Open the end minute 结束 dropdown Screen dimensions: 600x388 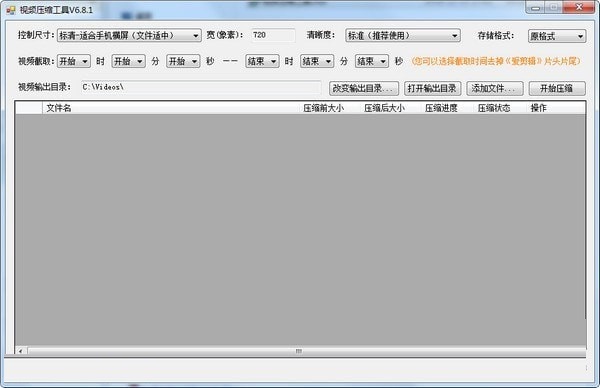(317, 61)
